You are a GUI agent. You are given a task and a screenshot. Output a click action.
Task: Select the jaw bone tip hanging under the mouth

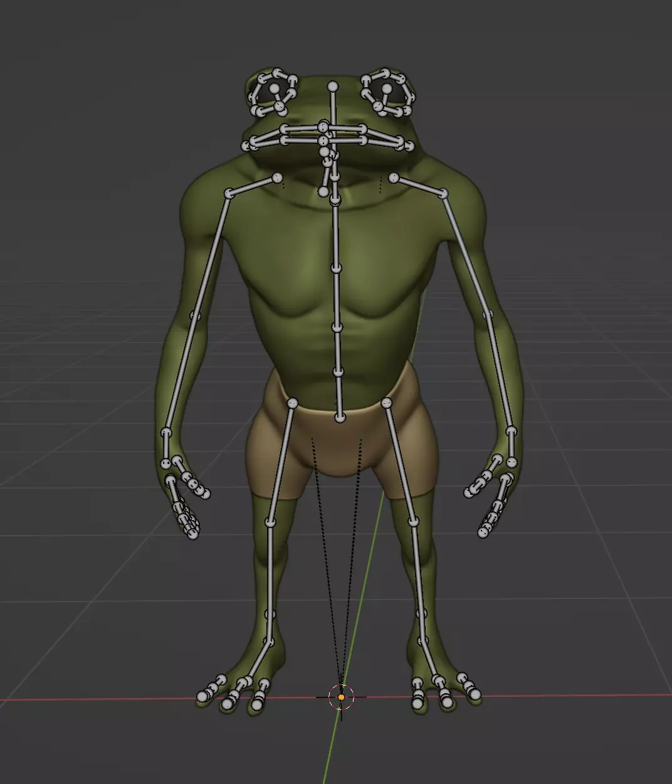[323, 191]
